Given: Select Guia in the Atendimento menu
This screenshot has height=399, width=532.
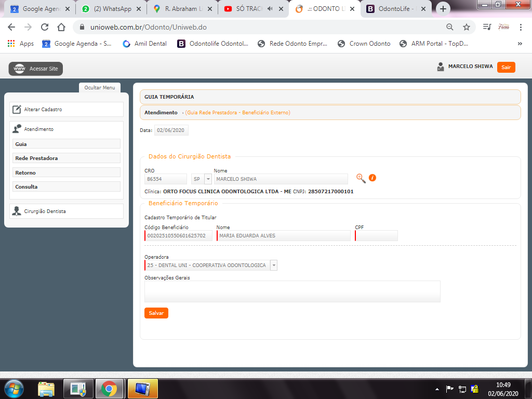Looking at the screenshot, I should tap(66, 144).
